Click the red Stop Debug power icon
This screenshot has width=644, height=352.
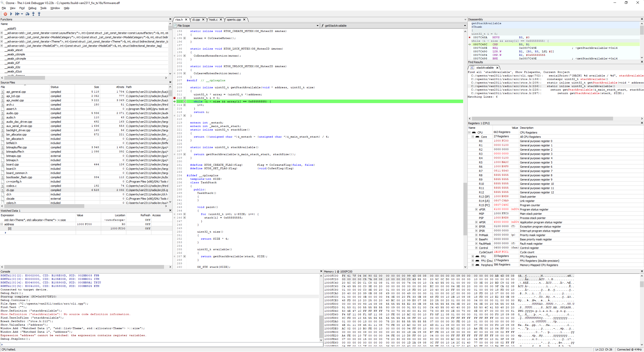(x=5, y=14)
